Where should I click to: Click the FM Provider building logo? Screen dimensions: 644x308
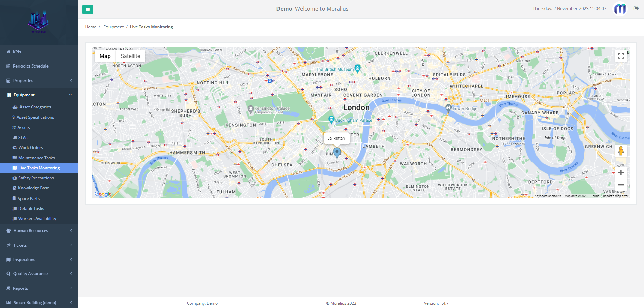[x=38, y=22]
